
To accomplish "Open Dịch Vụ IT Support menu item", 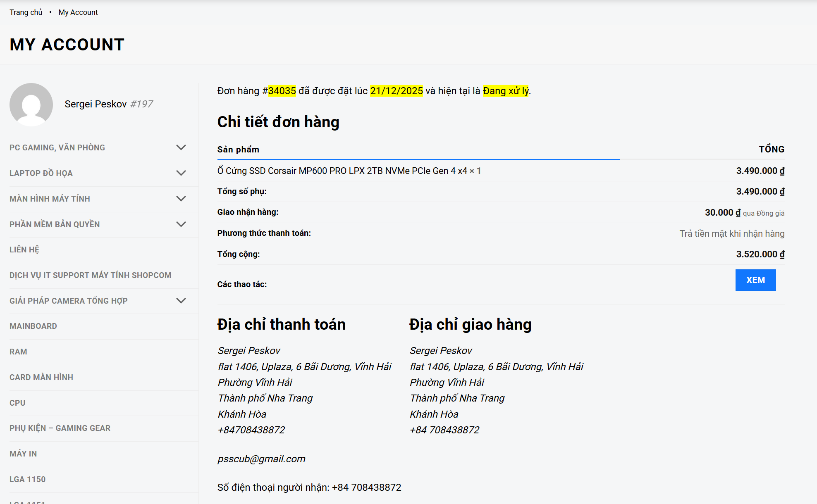I will pos(90,275).
